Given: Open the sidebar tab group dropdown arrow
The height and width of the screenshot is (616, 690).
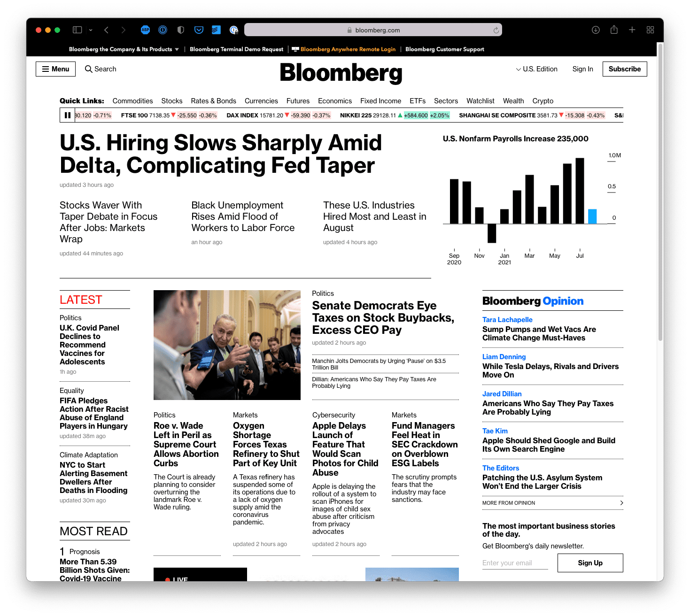Looking at the screenshot, I should [91, 30].
